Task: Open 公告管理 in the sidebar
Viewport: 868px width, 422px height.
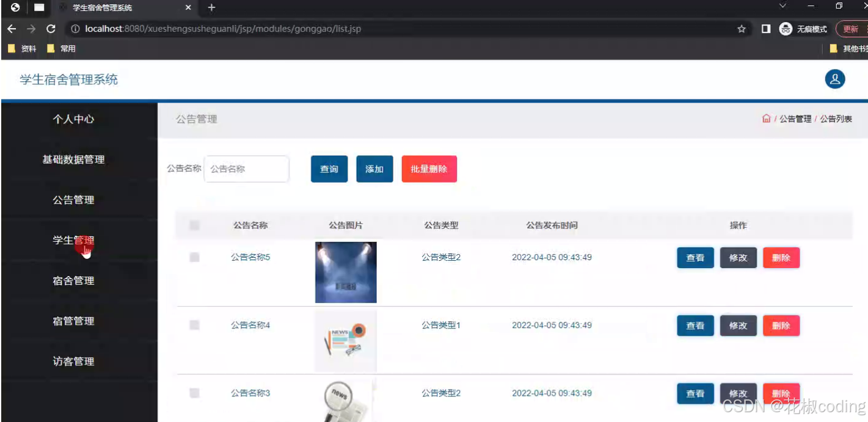Action: [x=74, y=200]
